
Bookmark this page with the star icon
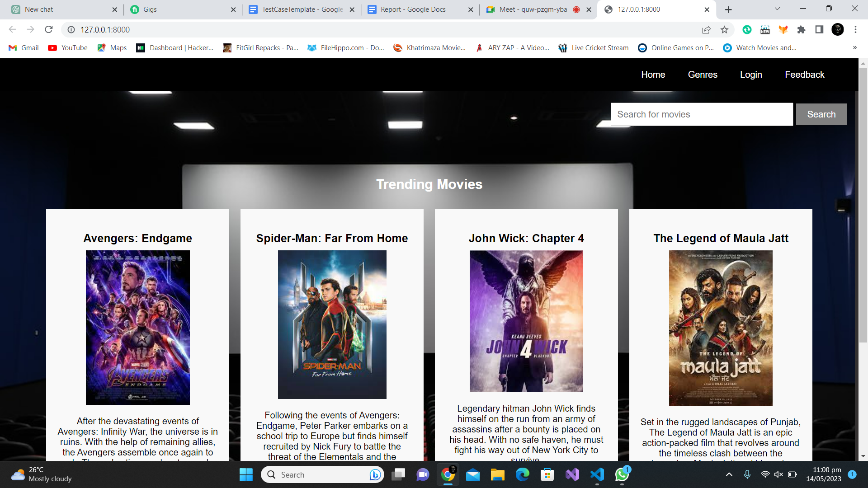point(724,29)
